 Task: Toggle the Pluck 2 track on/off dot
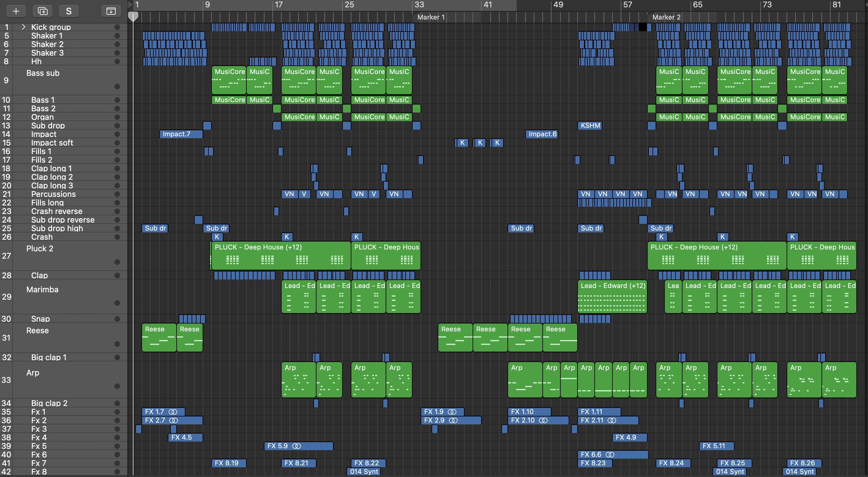pyautogui.click(x=117, y=262)
